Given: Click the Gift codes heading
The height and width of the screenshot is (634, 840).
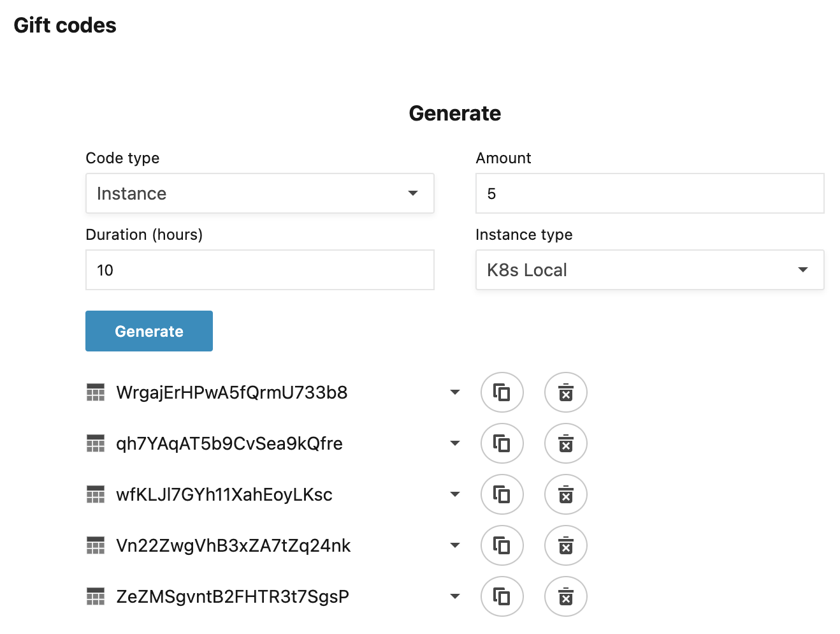Looking at the screenshot, I should [x=64, y=25].
